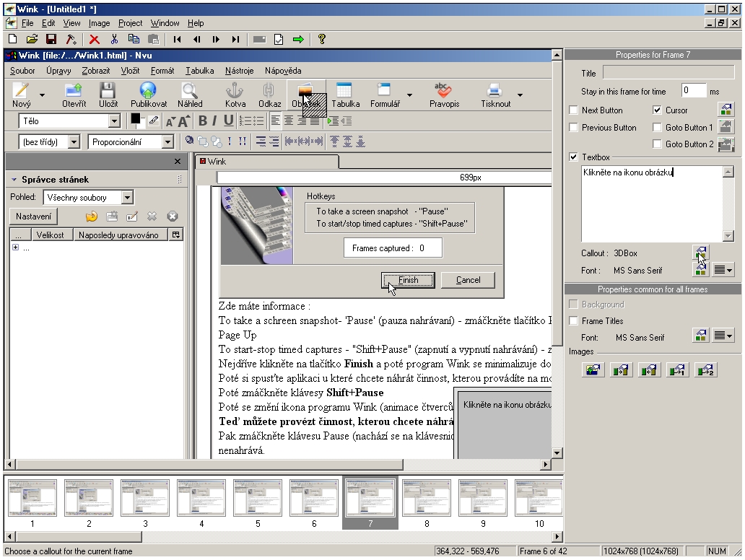
Task: Open textbox text alignment dropdown
Action: pyautogui.click(x=723, y=270)
